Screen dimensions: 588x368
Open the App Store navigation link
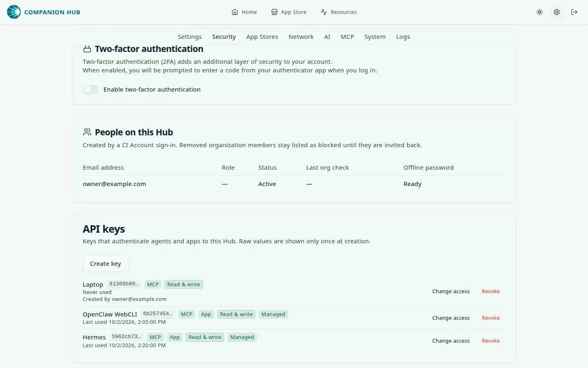289,12
